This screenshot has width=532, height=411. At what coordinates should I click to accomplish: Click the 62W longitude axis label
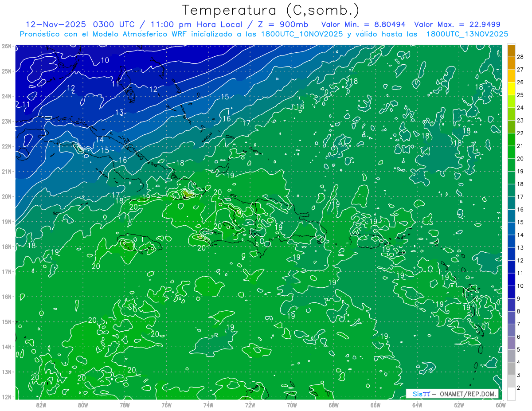pyautogui.click(x=459, y=405)
